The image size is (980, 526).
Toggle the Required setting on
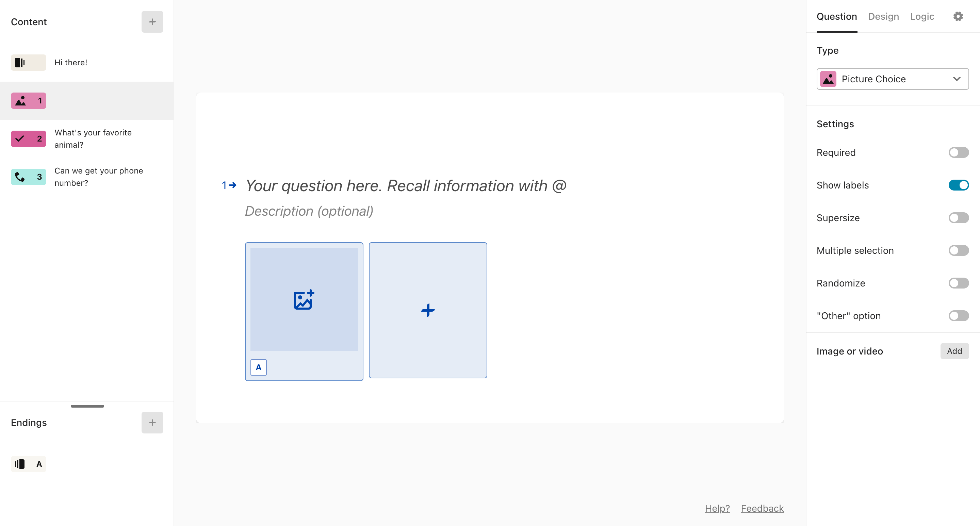[x=958, y=152]
